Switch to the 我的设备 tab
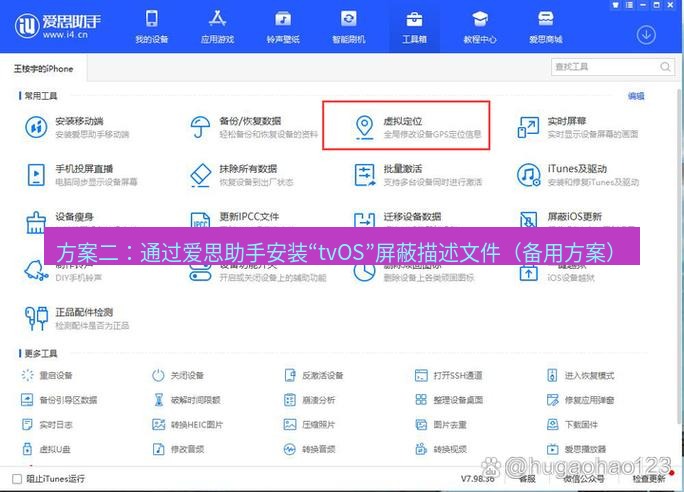The width and height of the screenshot is (684, 492). (x=151, y=27)
